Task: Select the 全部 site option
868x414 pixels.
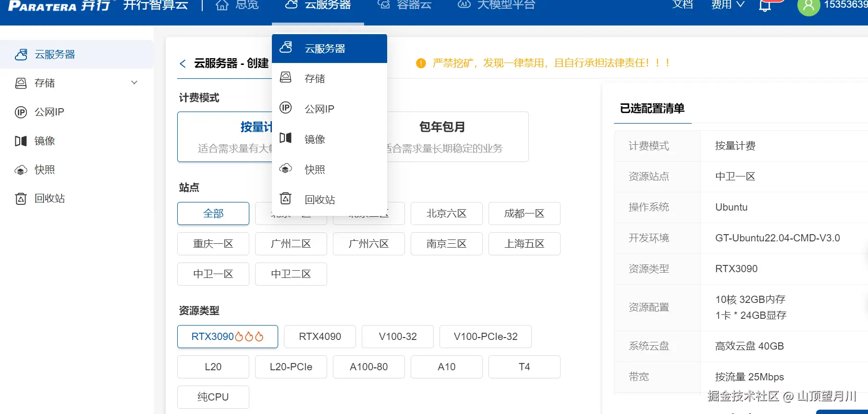Action: pos(213,213)
